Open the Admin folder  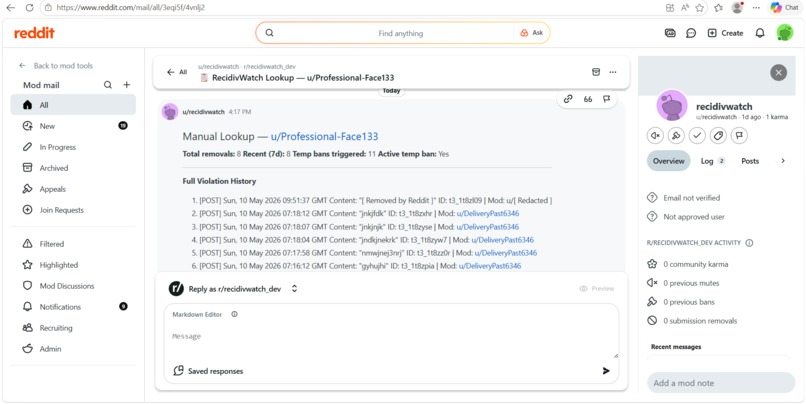73,348
